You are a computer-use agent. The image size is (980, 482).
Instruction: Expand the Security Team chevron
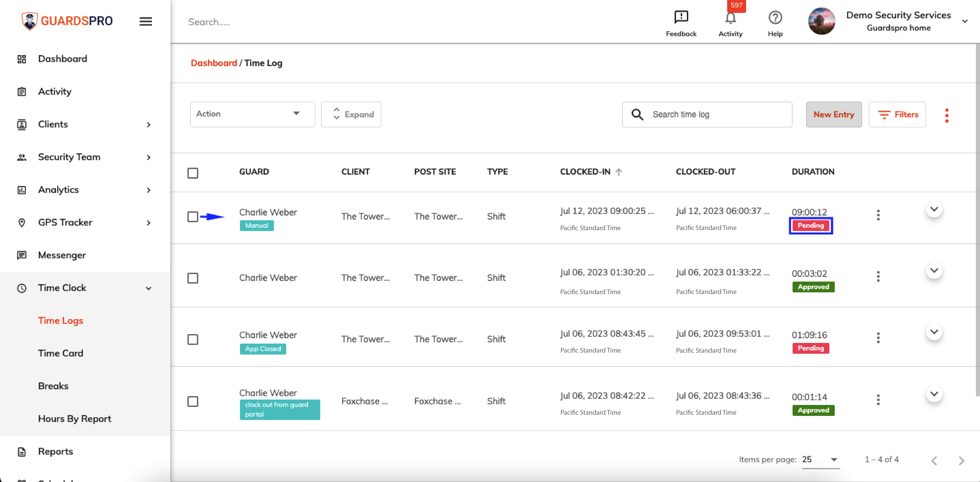tap(149, 158)
